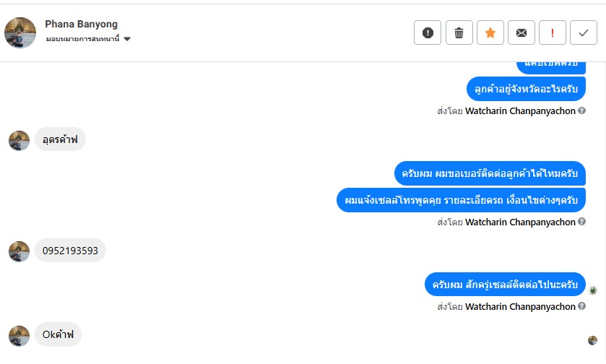Click the ลูกค้าอยู่จังหวัดอะไรครับ message bubble

click(526, 89)
